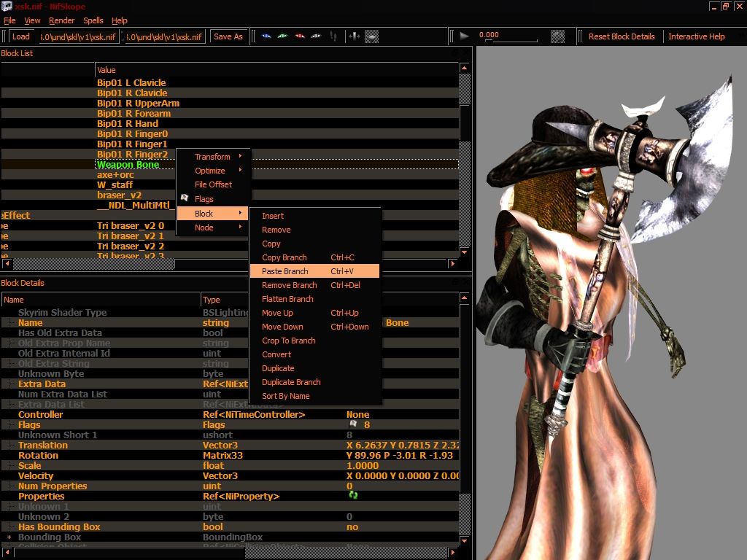
Task: Click the flag icon in the Flags value cell
Action: click(353, 424)
